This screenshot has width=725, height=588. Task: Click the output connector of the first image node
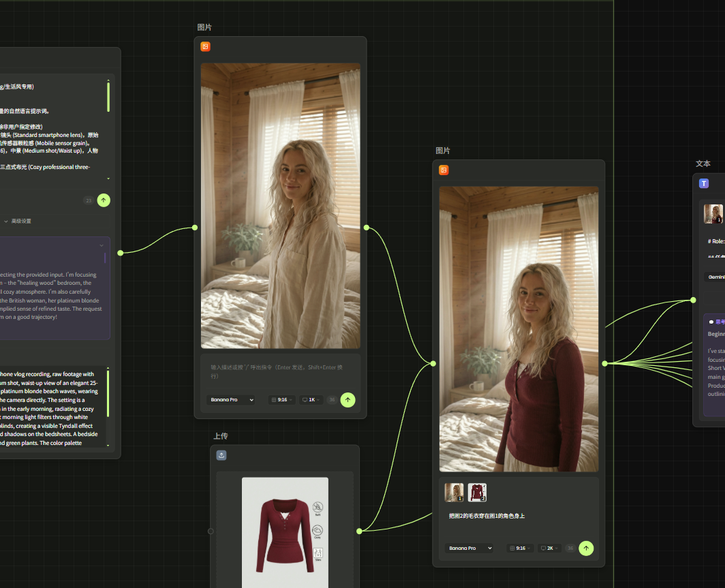[x=367, y=228]
